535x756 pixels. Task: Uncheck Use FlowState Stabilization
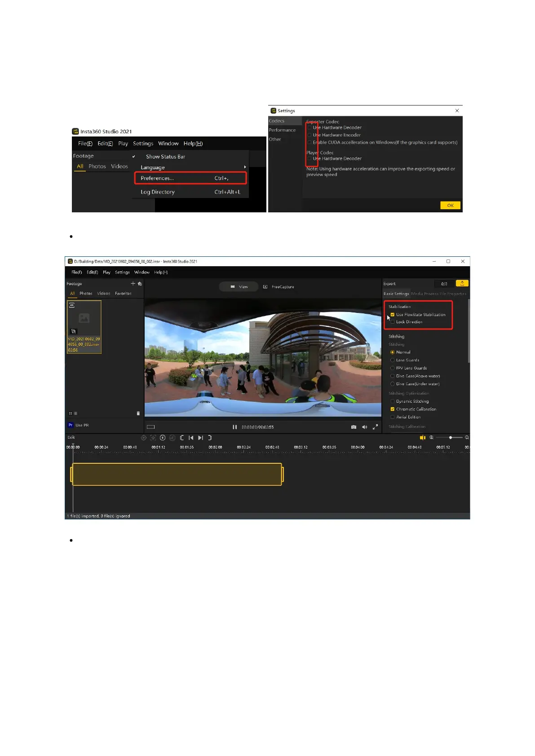click(x=392, y=315)
